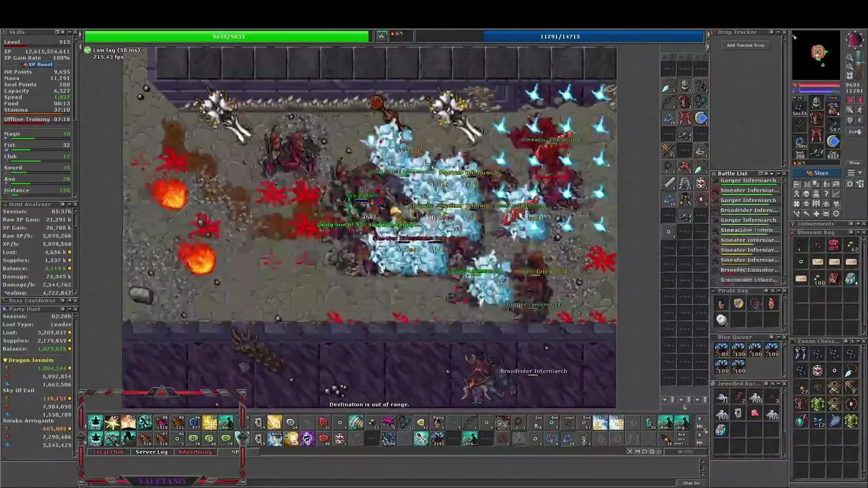Viewport: 868px width, 488px height.
Task: Click the minimap view
Action: tap(816, 55)
